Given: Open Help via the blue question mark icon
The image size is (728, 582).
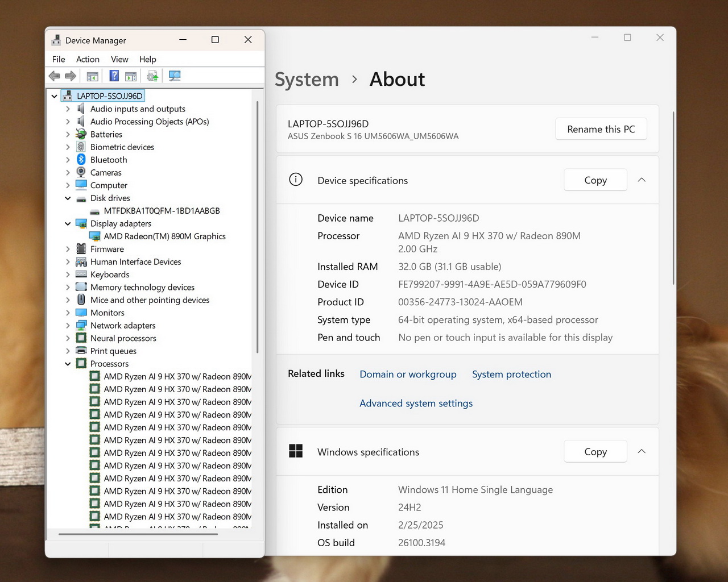Looking at the screenshot, I should pyautogui.click(x=114, y=76).
